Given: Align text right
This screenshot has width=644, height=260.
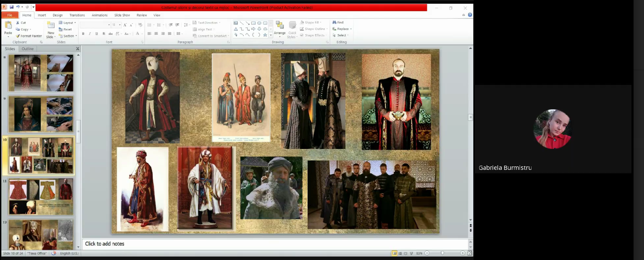Looking at the screenshot, I should click(x=163, y=33).
